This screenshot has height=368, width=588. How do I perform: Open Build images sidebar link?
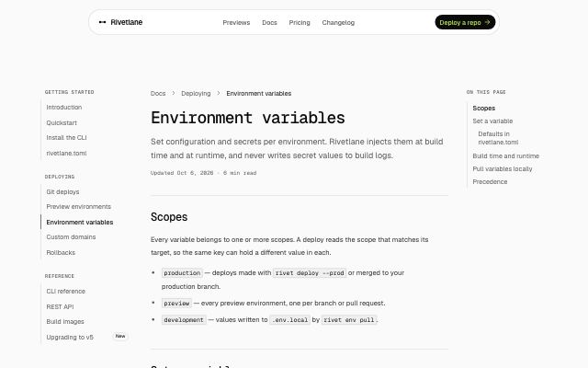[65, 322]
